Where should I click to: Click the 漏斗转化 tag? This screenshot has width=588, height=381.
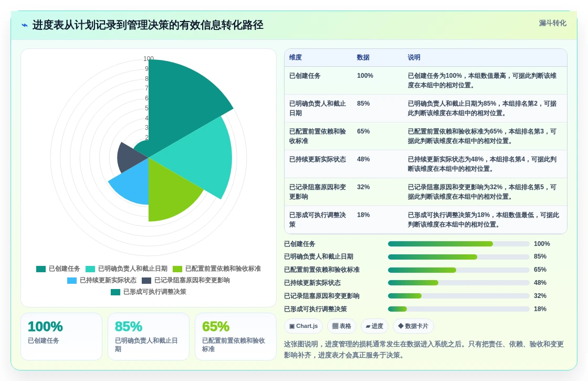pyautogui.click(x=552, y=23)
